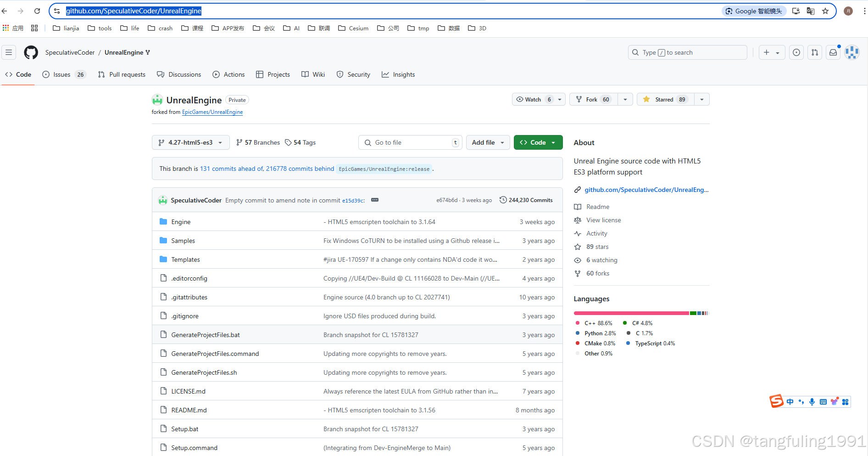The image size is (868, 456).
Task: Toggle Sogou Chinese/English mode
Action: point(790,402)
